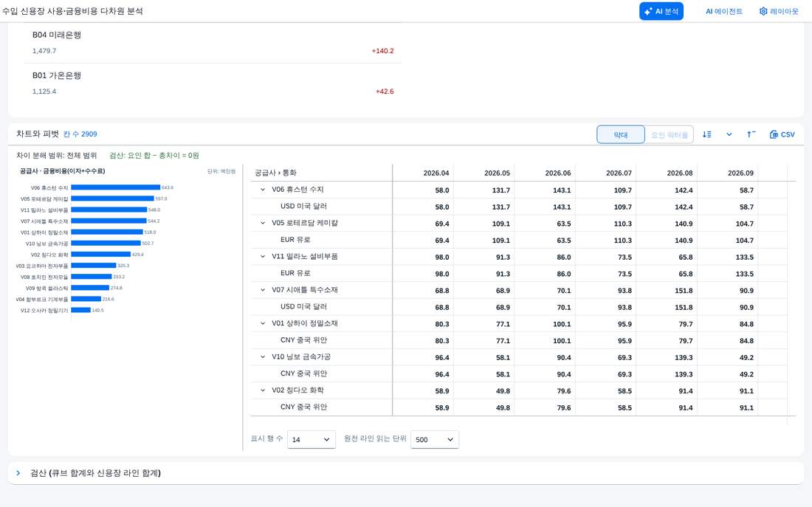Screen dimensions: 812x507
Task: Open the 원천 라인 읽는 단위 dropdown
Action: pos(435,439)
